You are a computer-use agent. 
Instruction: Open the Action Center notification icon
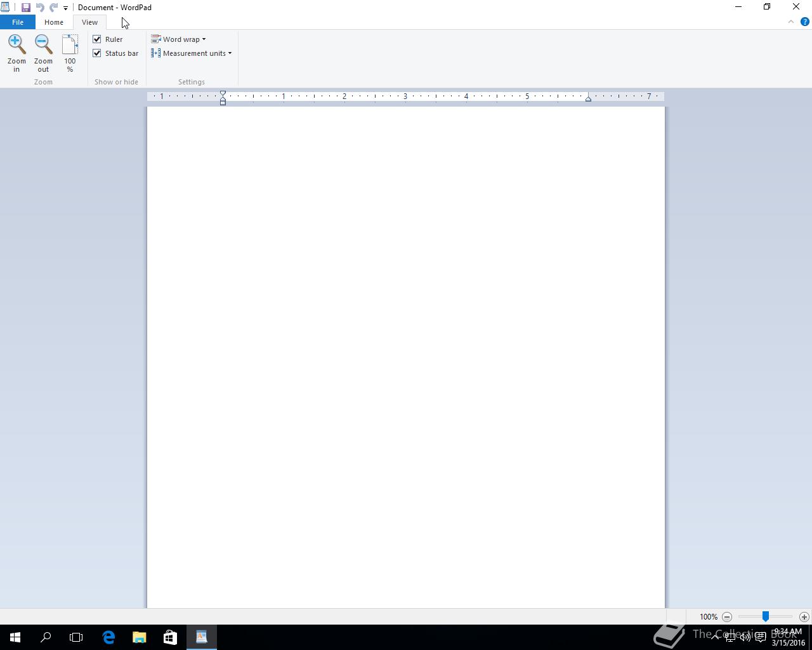point(760,637)
